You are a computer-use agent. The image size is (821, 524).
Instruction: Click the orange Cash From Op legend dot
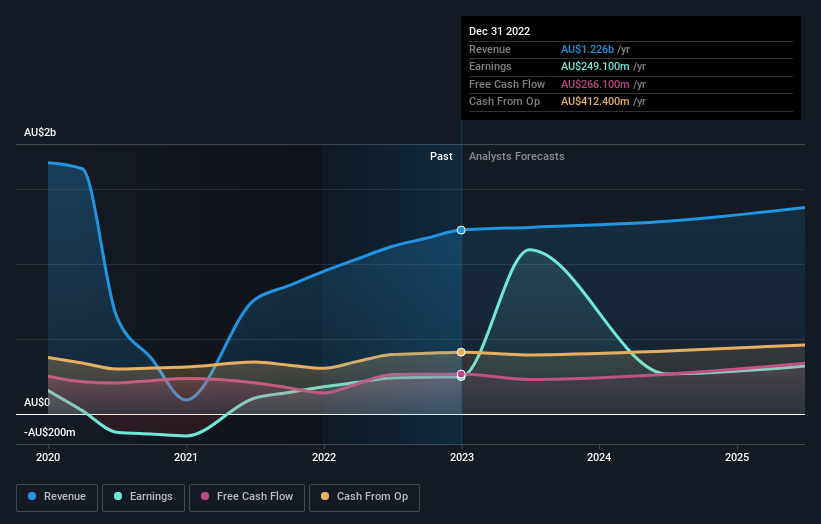[x=325, y=496]
